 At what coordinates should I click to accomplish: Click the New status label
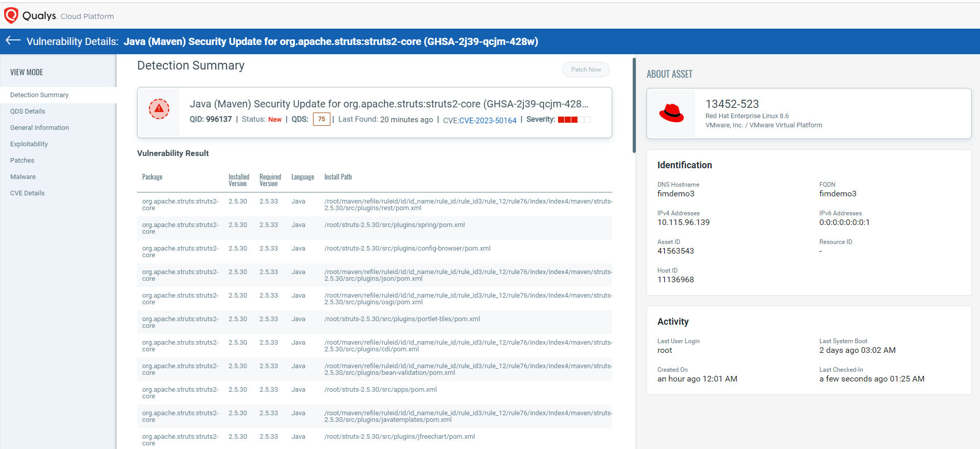(275, 120)
